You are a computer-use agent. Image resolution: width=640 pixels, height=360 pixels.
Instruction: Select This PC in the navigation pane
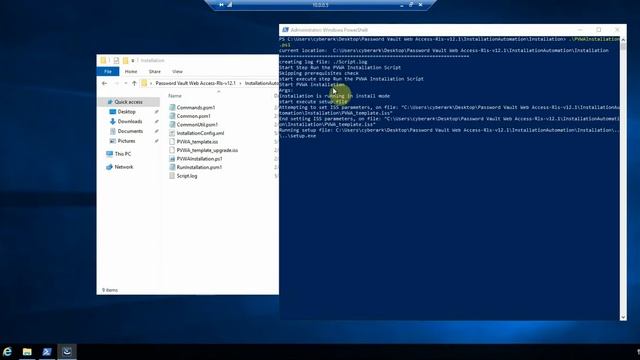pyautogui.click(x=123, y=154)
